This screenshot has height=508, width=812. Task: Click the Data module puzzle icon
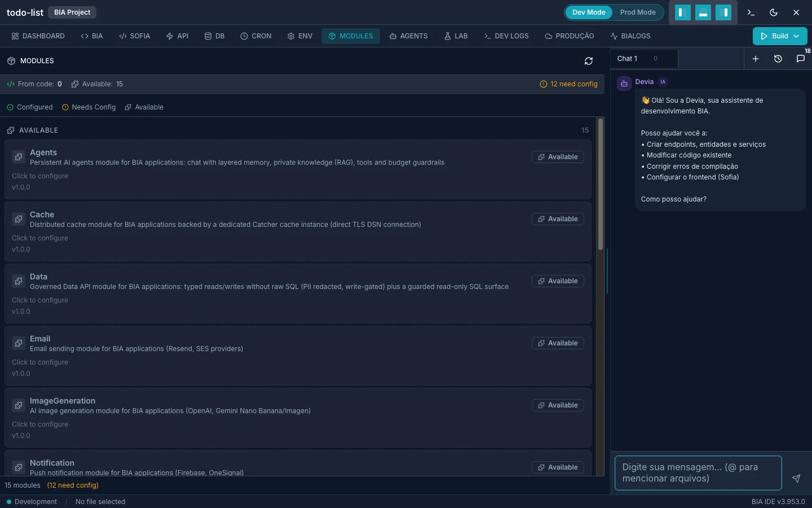tap(19, 281)
